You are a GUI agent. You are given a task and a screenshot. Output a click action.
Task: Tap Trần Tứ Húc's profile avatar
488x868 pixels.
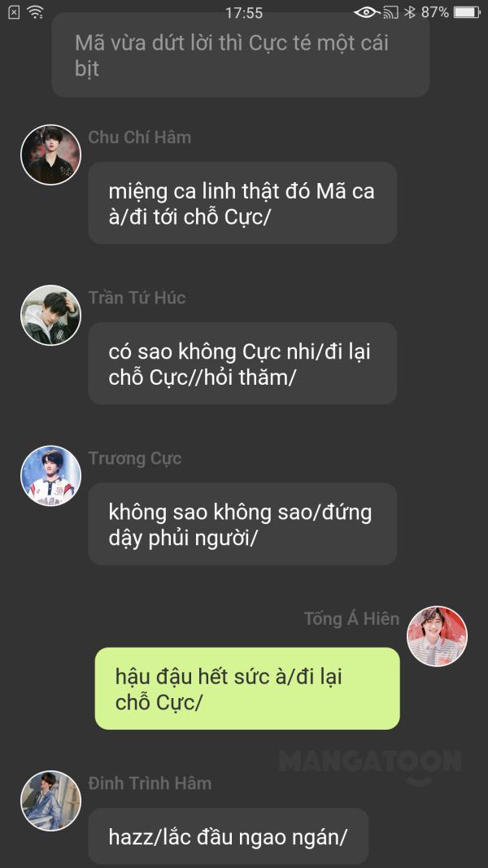click(x=51, y=316)
